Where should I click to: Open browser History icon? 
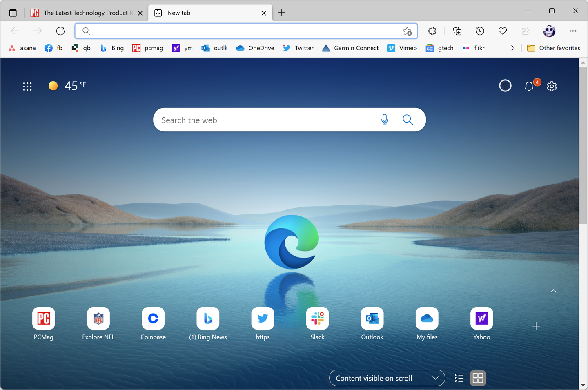pyautogui.click(x=480, y=31)
